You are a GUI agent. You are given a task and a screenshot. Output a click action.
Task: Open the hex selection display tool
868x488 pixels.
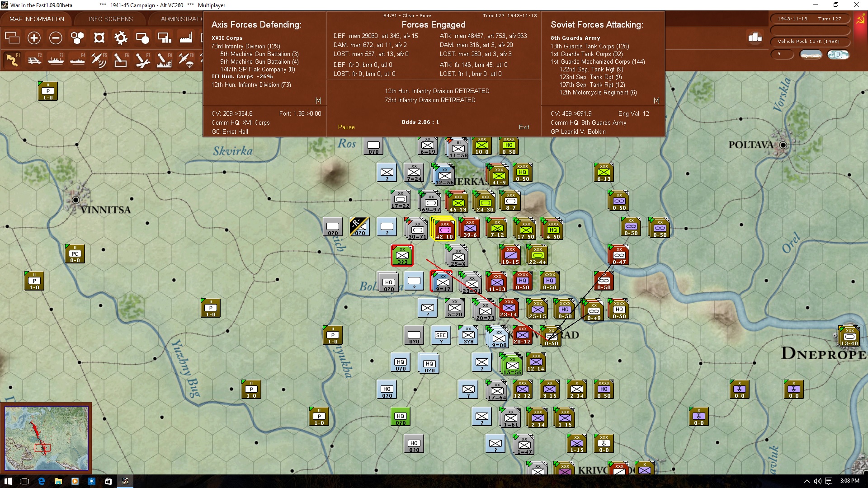pyautogui.click(x=99, y=38)
